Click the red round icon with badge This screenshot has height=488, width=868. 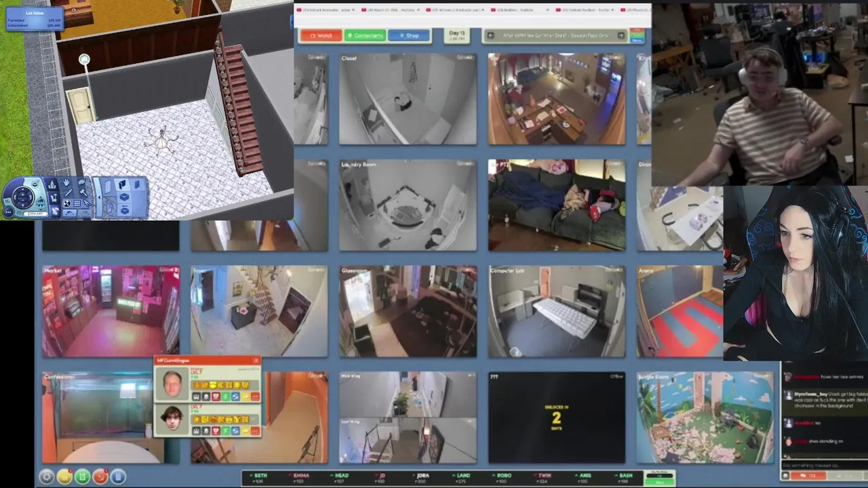100,476
